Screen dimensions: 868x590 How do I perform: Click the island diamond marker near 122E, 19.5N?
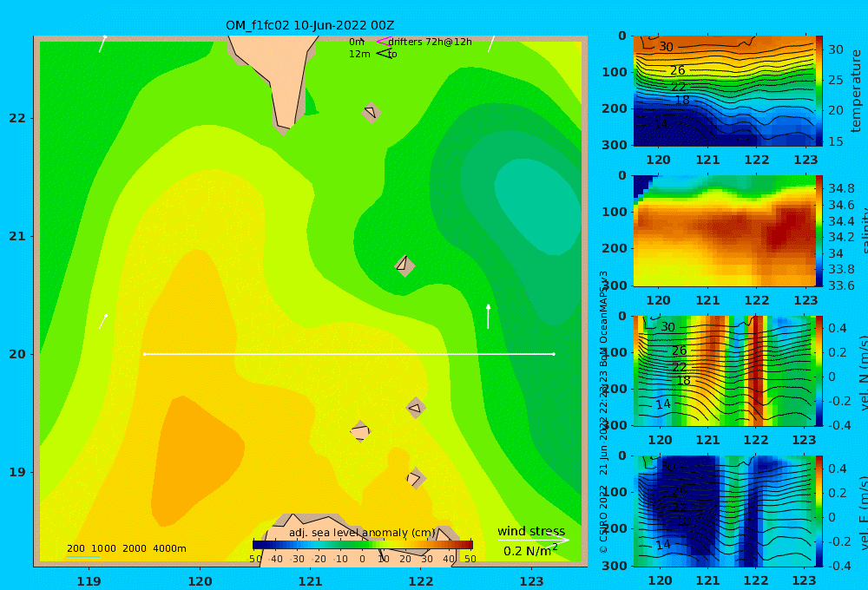416,408
